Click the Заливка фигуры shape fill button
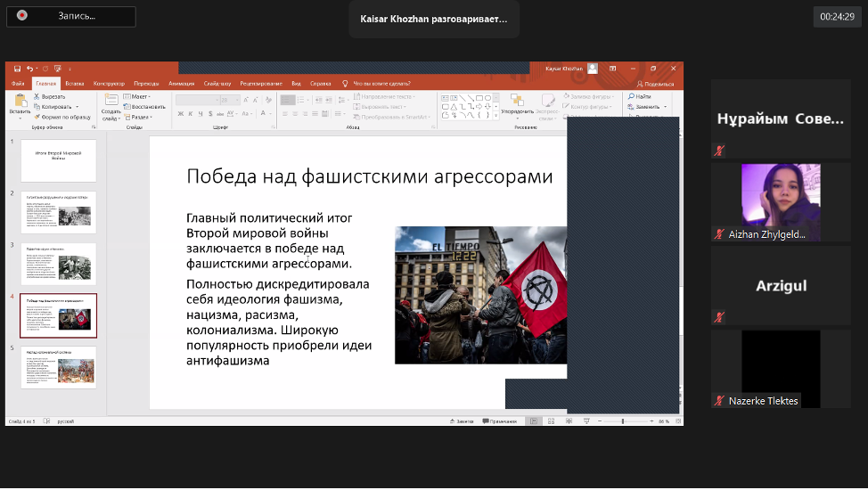Viewport: 868px width, 490px height. tap(589, 96)
